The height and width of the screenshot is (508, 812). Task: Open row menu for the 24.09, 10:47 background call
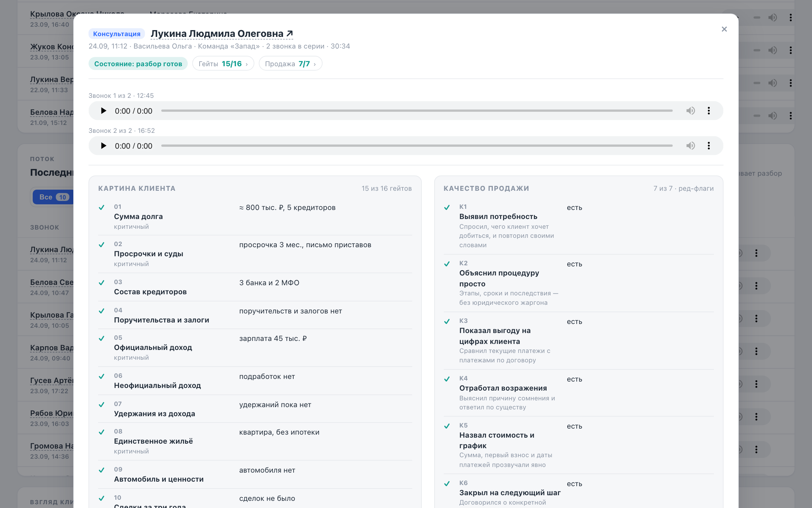[x=756, y=286]
